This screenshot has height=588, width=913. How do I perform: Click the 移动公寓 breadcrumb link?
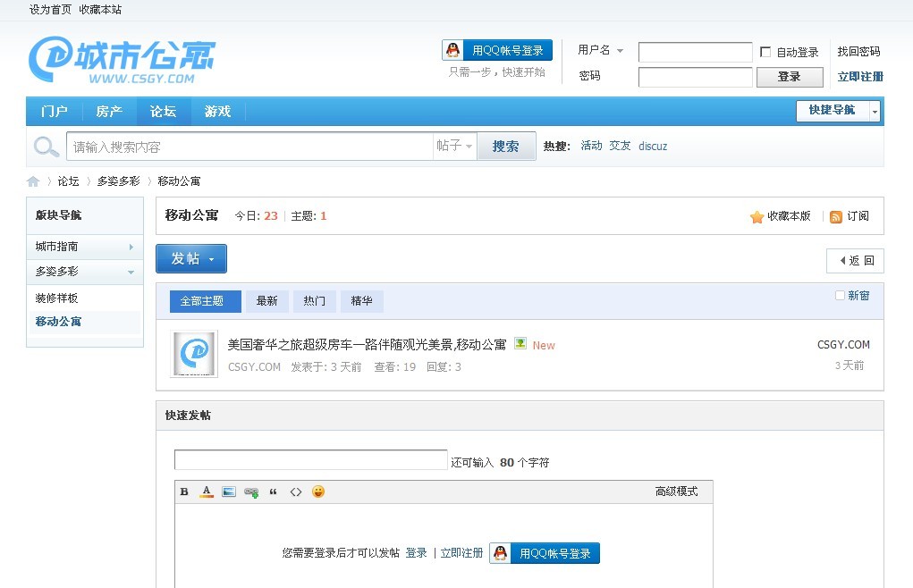tap(179, 181)
